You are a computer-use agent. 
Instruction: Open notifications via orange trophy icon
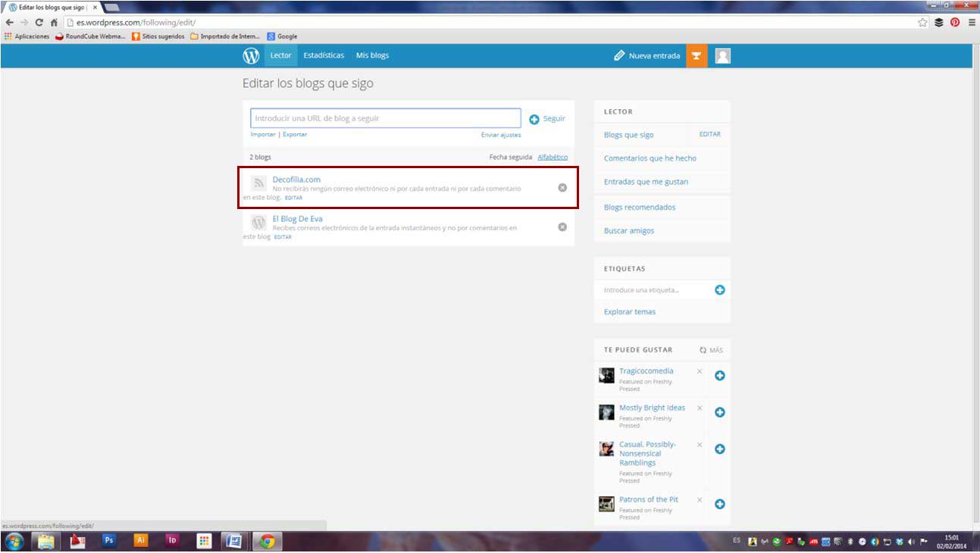(x=696, y=56)
